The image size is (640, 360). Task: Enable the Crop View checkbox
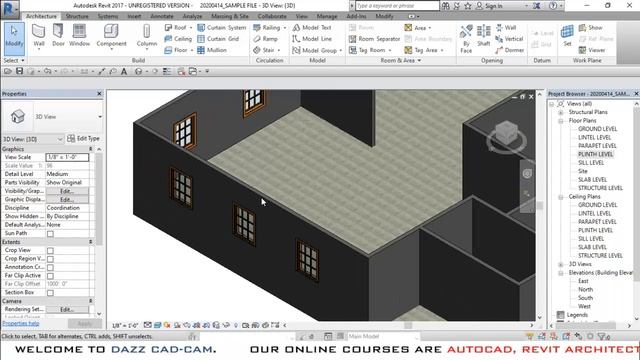pyautogui.click(x=50, y=251)
